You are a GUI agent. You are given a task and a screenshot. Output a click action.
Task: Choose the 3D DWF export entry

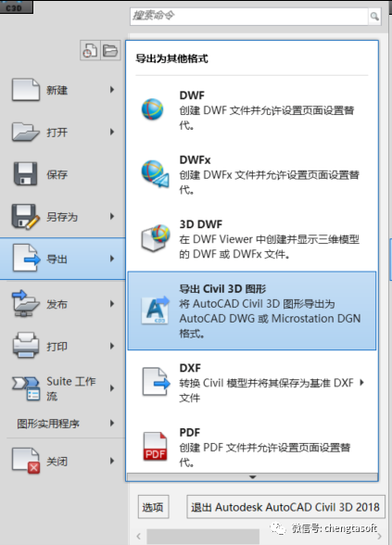click(252, 239)
